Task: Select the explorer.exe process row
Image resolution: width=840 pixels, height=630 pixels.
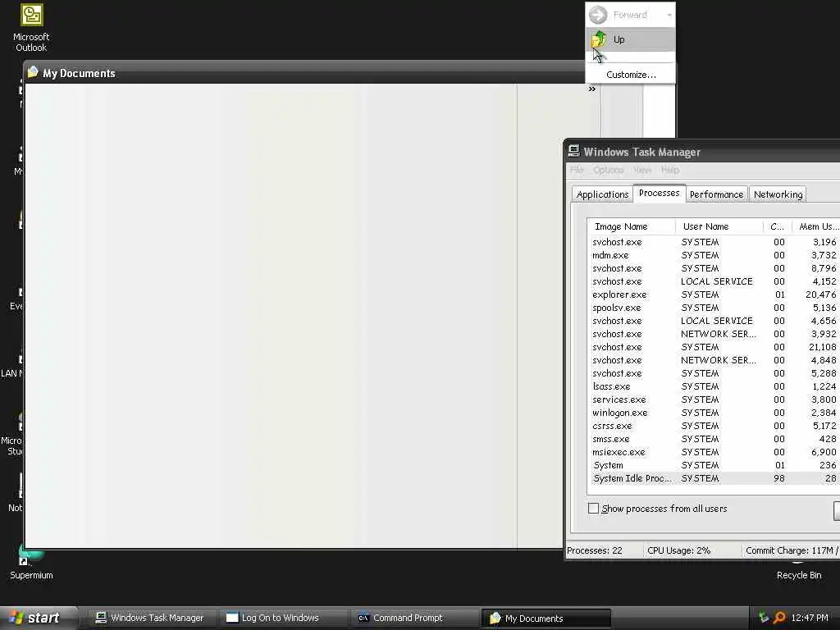Action: tap(714, 294)
